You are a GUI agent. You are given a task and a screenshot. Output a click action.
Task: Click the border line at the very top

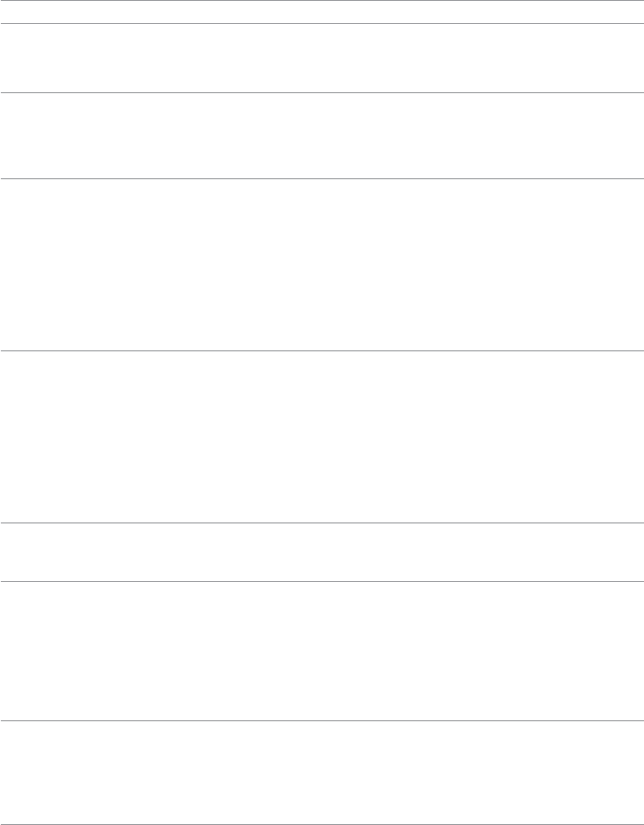pyautogui.click(x=322, y=0)
